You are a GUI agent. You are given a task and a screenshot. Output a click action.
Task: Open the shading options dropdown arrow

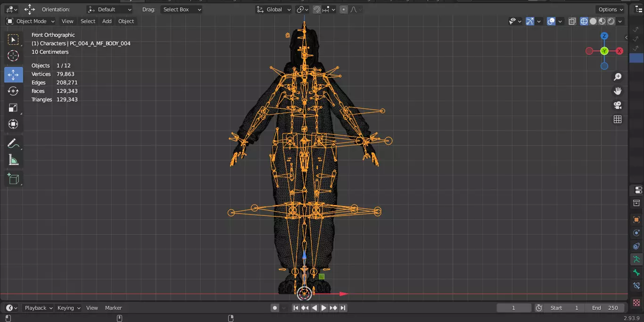620,21
